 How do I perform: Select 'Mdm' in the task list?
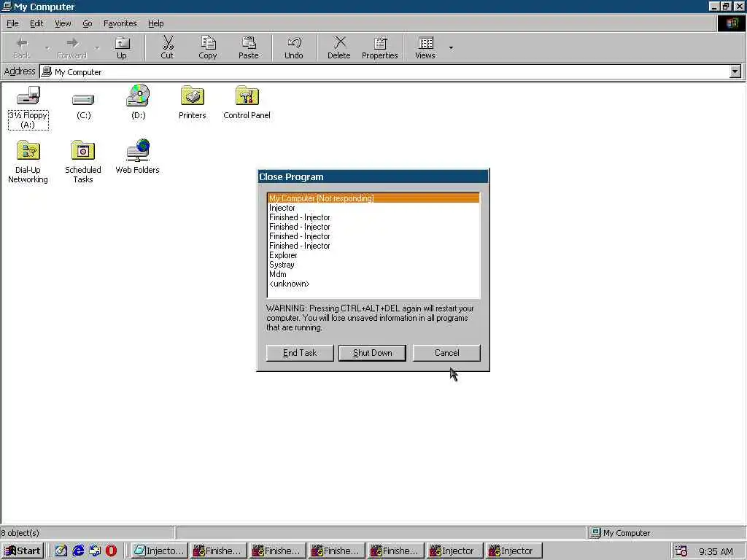(x=373, y=274)
